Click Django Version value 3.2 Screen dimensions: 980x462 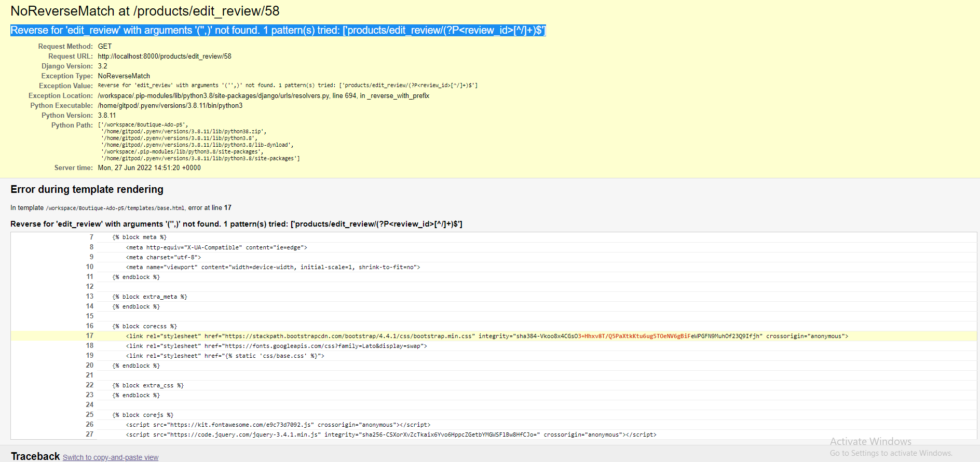coord(103,66)
